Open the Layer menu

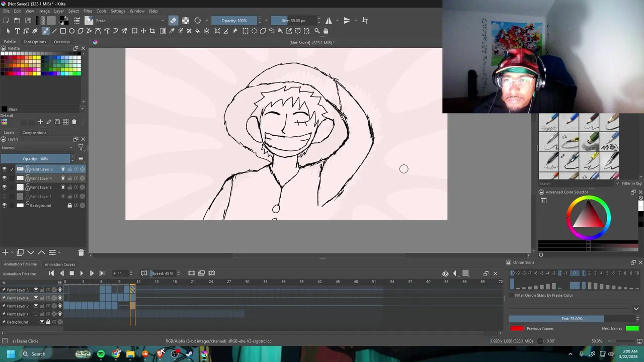[59, 11]
